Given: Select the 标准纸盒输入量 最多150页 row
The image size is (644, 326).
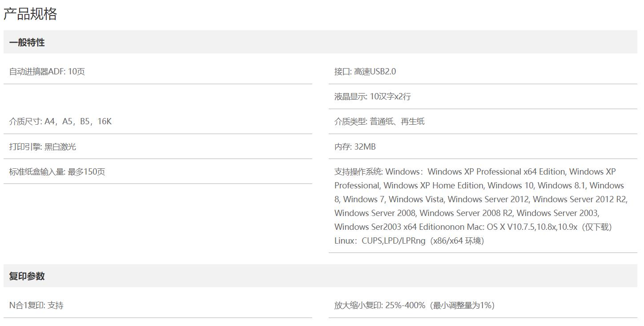Looking at the screenshot, I should pos(57,172).
